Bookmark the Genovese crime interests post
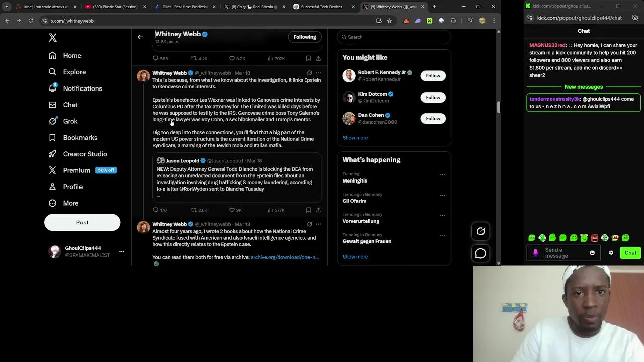Image resolution: width=644 pixels, height=362 pixels. click(308, 210)
